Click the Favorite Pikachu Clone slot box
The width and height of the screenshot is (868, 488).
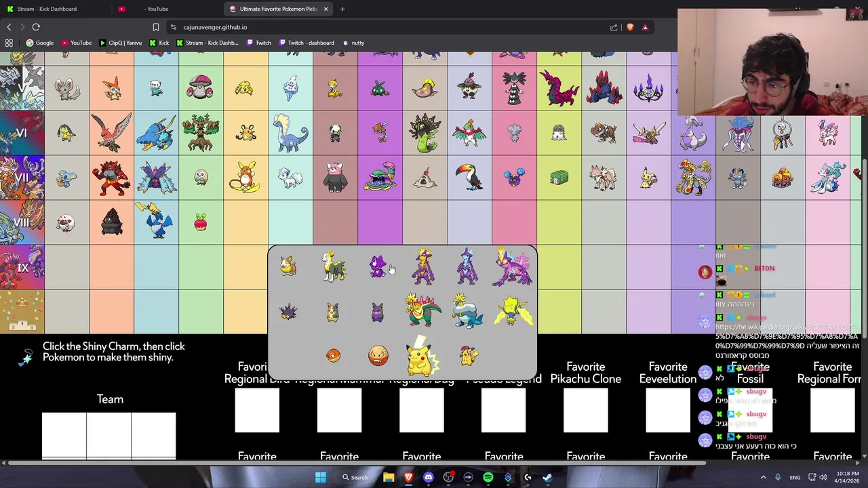(x=586, y=410)
